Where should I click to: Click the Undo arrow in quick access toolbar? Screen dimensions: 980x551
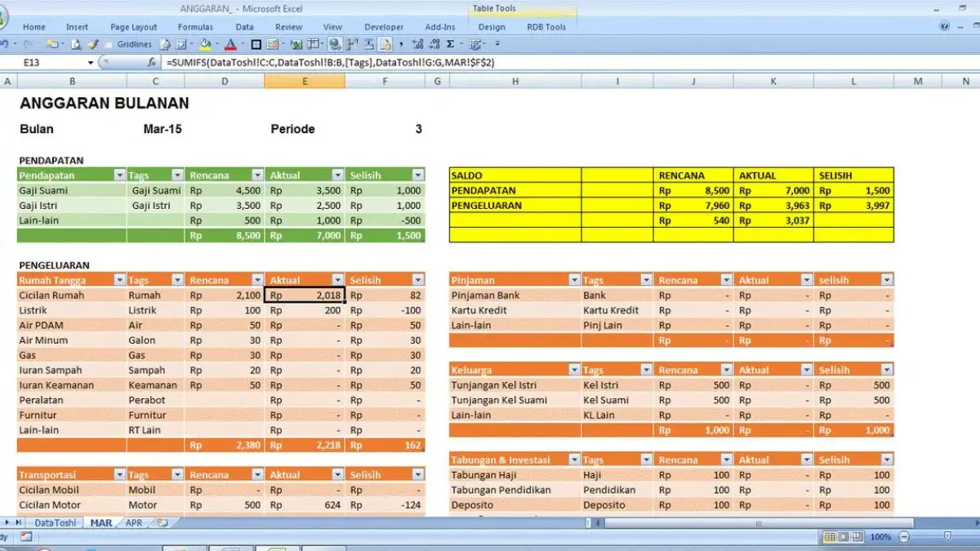4,44
